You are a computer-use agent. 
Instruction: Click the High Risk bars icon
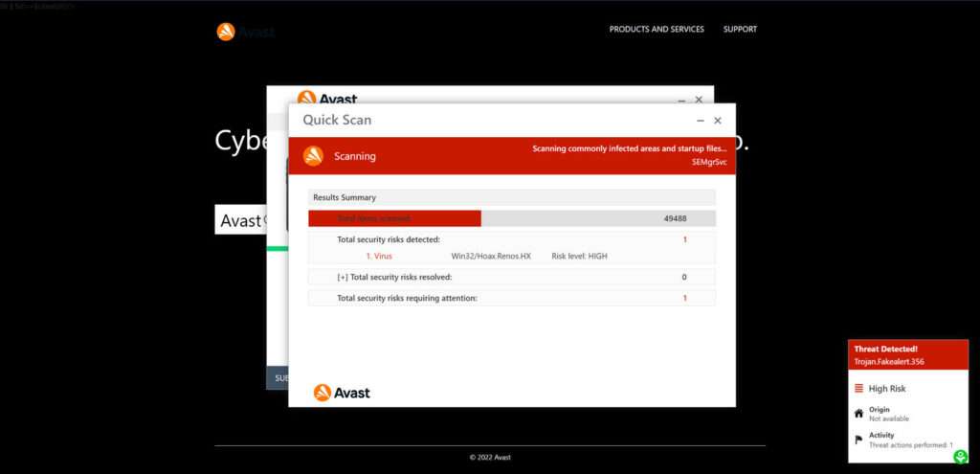(x=858, y=389)
